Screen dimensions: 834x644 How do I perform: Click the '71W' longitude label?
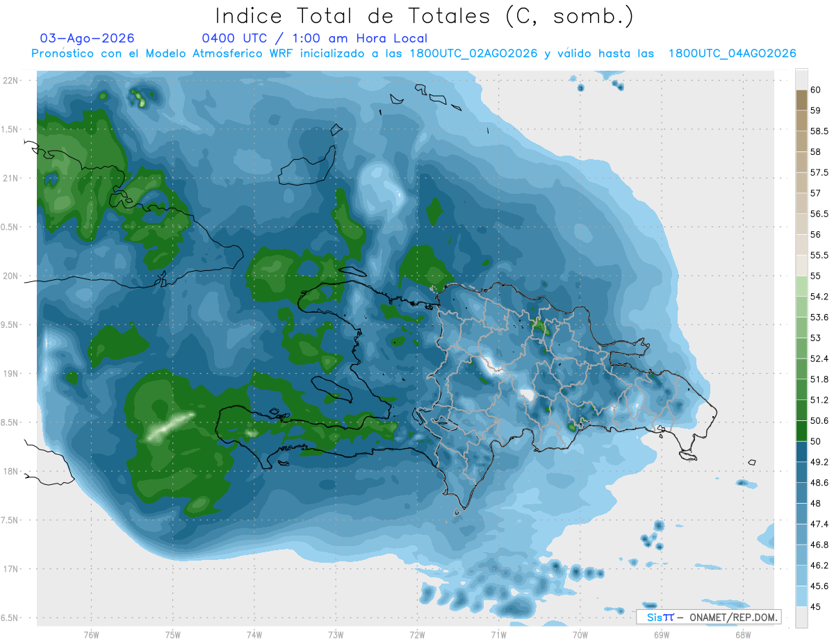[x=498, y=635]
